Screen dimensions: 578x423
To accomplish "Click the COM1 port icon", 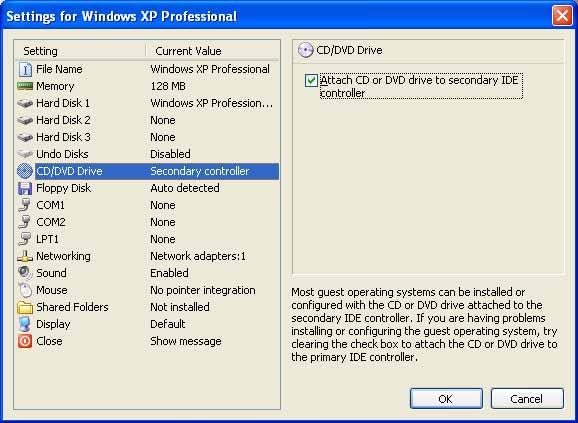I will 25,205.
